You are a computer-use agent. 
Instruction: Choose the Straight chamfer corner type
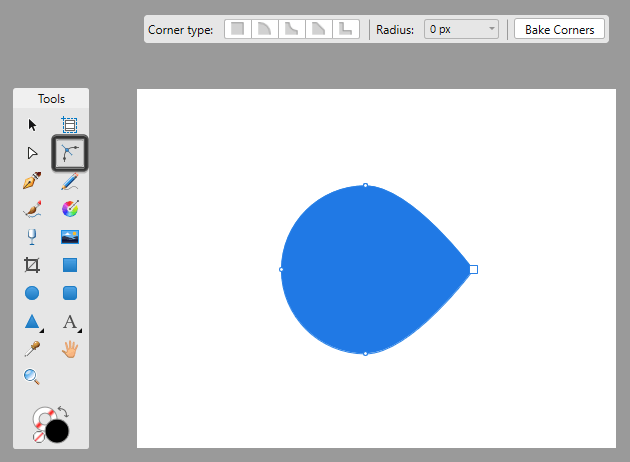pyautogui.click(x=319, y=29)
